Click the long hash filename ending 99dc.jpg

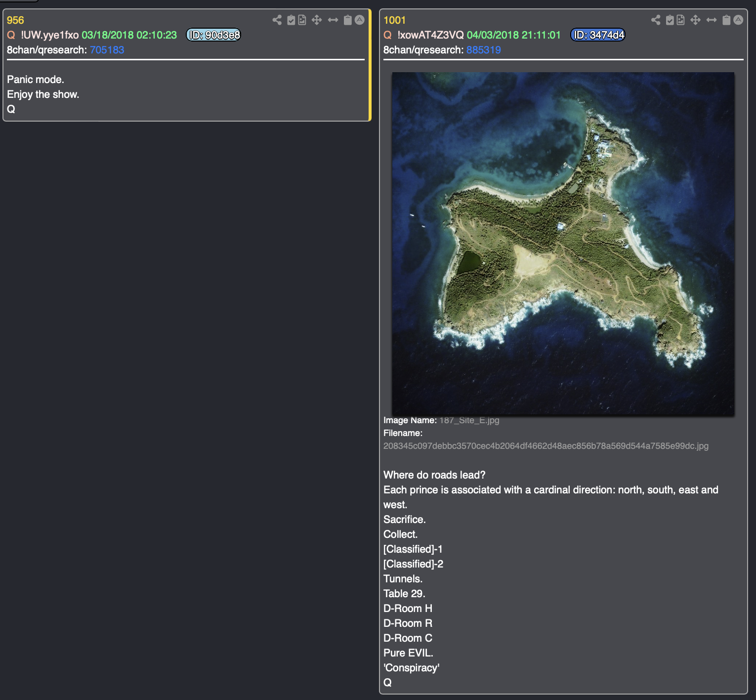pyautogui.click(x=546, y=446)
